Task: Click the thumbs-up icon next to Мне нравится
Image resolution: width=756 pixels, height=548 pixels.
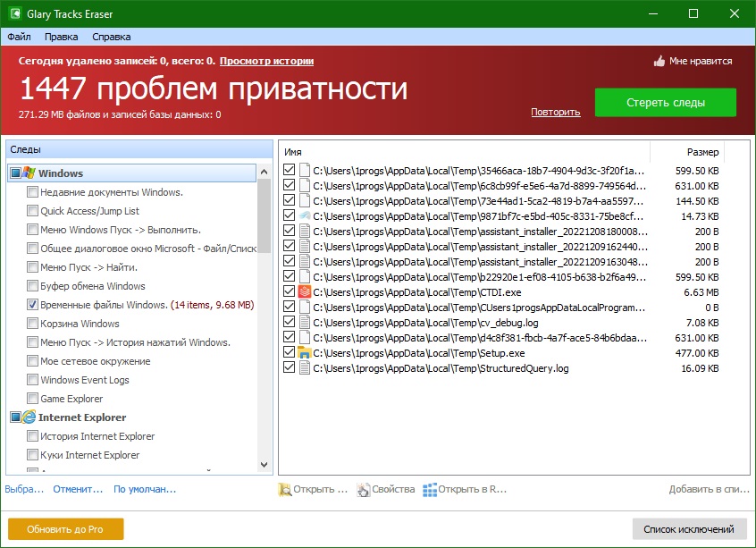Action: tap(659, 62)
